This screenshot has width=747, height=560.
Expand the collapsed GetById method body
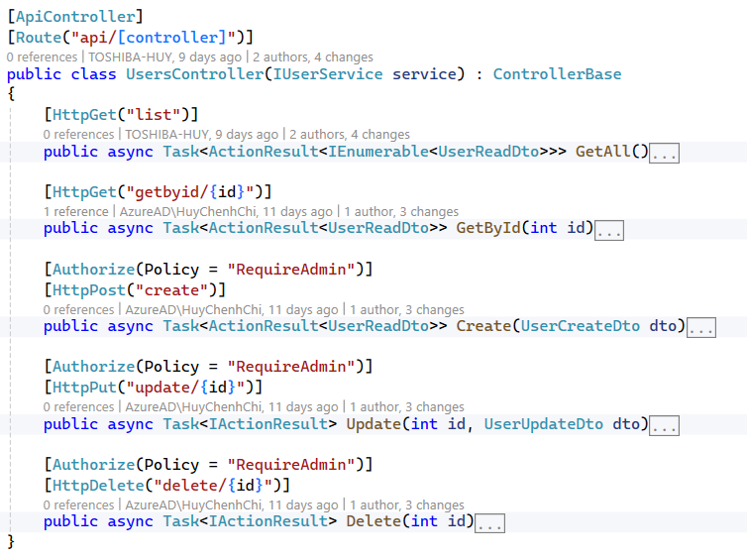609,230
